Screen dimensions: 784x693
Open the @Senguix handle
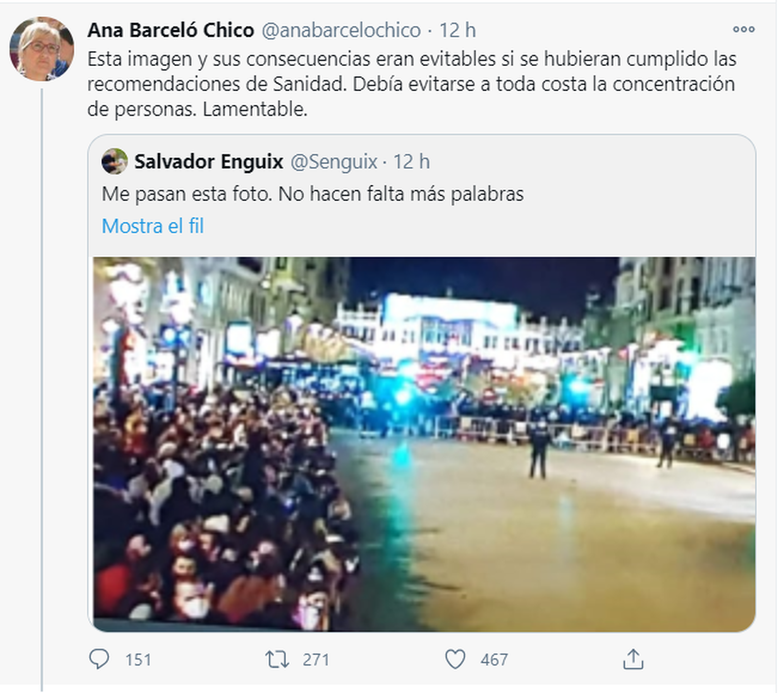334,162
